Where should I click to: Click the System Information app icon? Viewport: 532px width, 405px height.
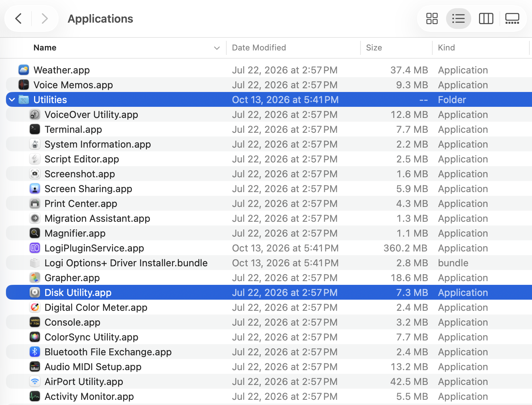click(35, 144)
